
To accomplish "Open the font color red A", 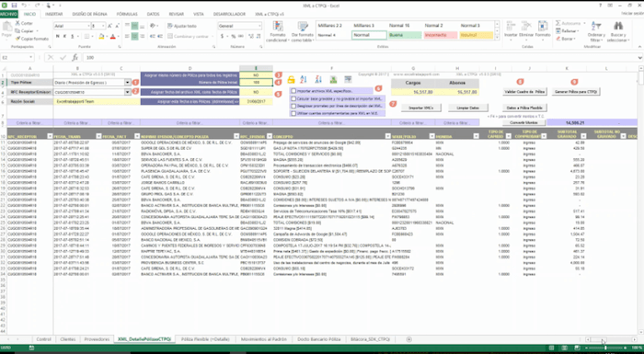I will (112, 37).
